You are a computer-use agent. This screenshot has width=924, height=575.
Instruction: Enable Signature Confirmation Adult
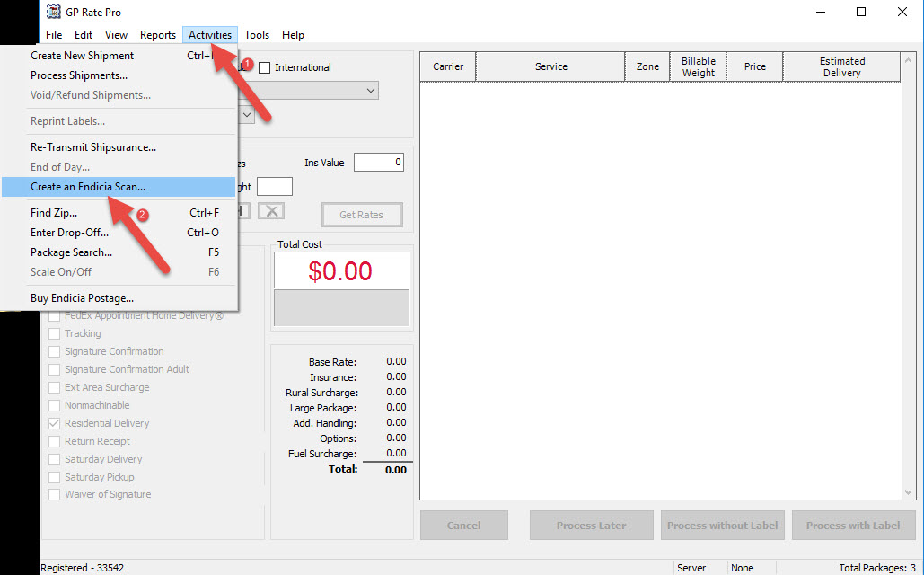point(52,368)
